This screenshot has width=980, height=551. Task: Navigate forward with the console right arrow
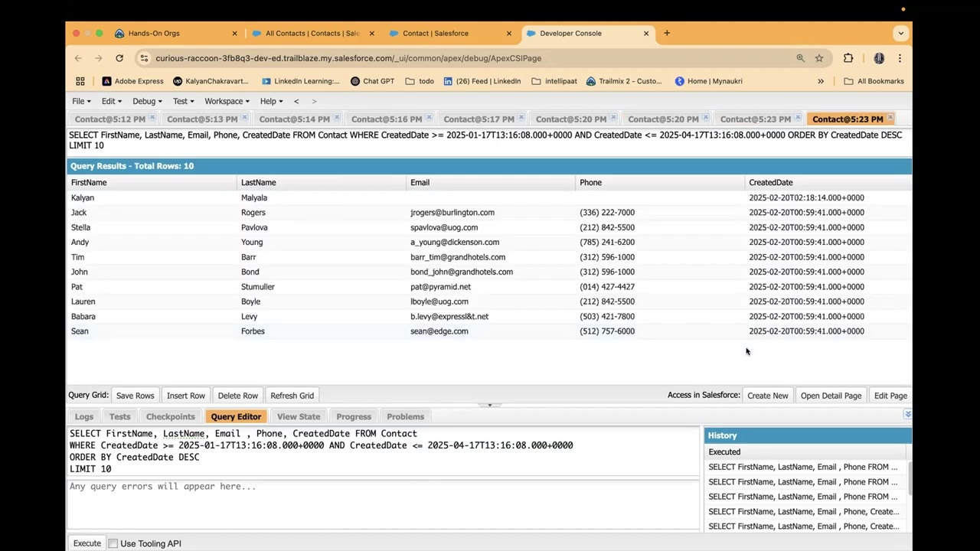pos(314,101)
